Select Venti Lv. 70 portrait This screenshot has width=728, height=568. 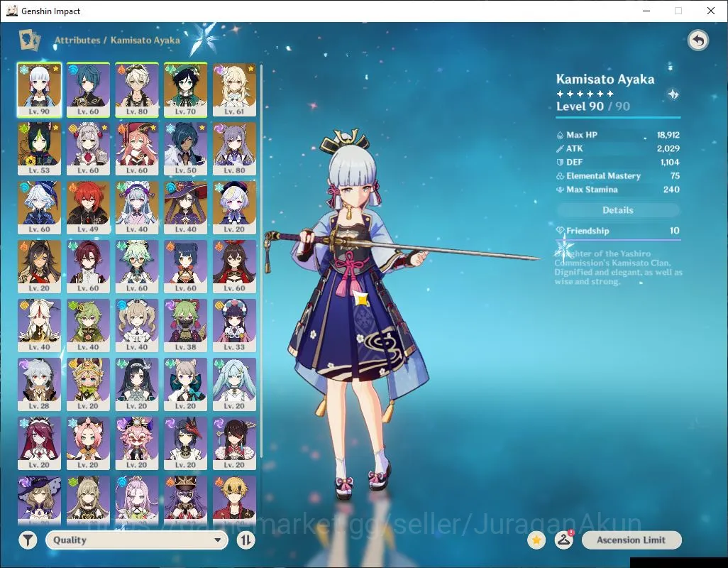coord(186,89)
